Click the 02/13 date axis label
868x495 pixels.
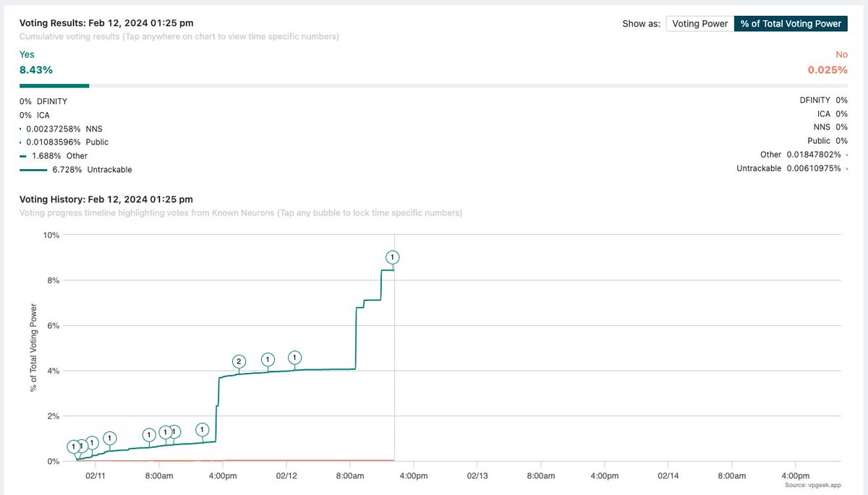[x=477, y=475]
